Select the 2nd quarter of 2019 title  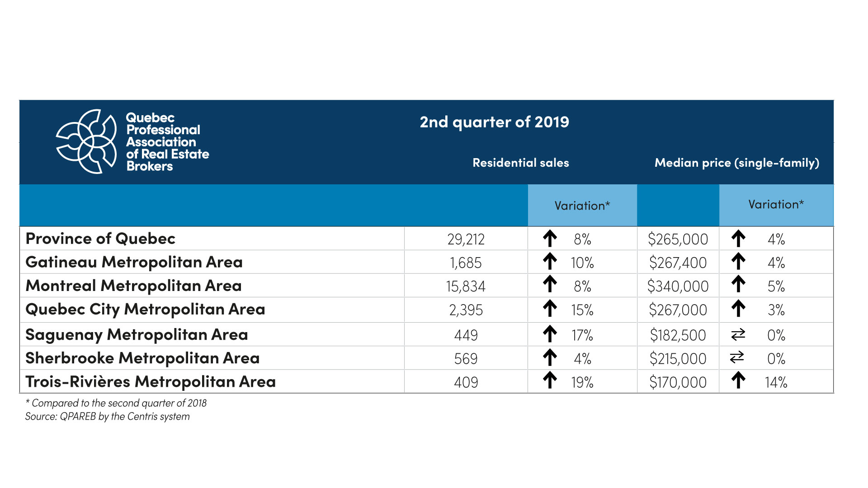point(495,122)
